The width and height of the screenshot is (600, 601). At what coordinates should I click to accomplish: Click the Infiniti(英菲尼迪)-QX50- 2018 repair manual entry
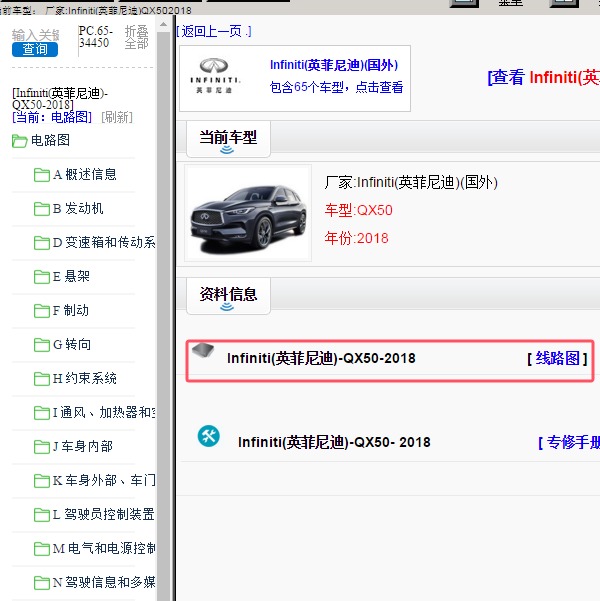[x=334, y=442]
